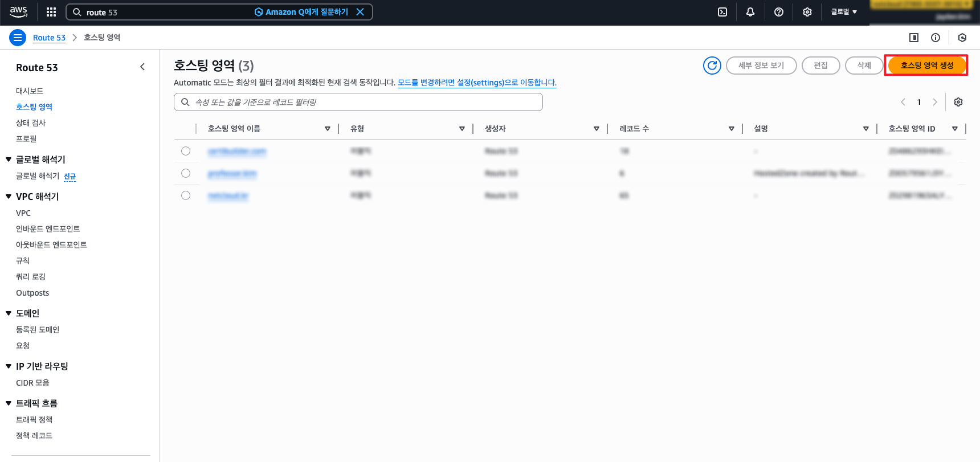Focus the record filter search field
Viewport: 980px width, 462px height.
click(x=358, y=102)
